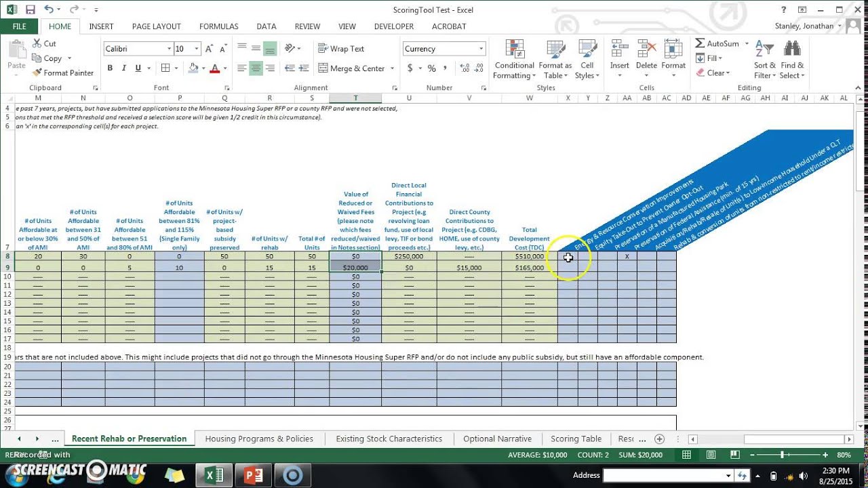Screen dimensions: 868x488
Task: Open Housing Programs & Policies sheet
Action: [259, 439]
